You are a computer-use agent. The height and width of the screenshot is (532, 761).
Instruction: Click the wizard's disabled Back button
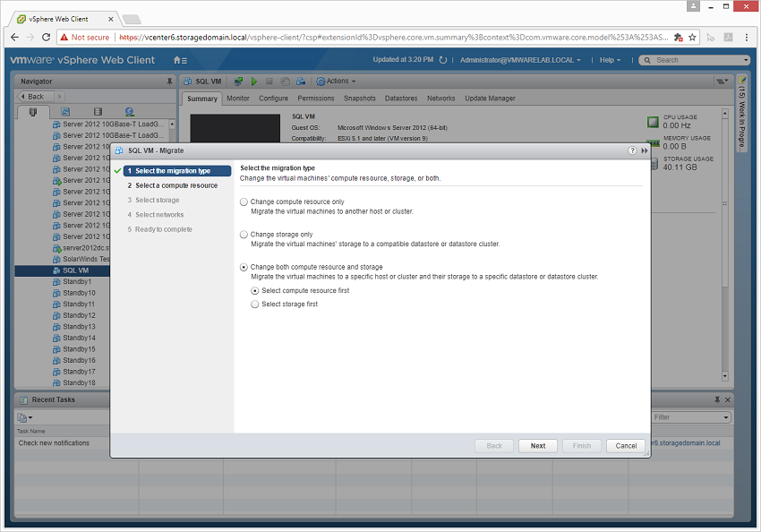pos(494,446)
